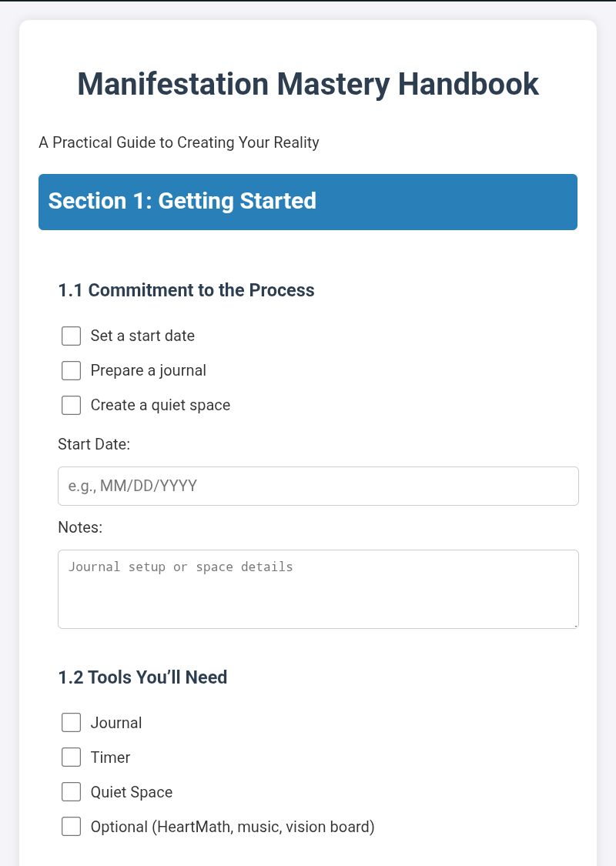
Task: Focus the Start Date input field
Action: (x=318, y=486)
